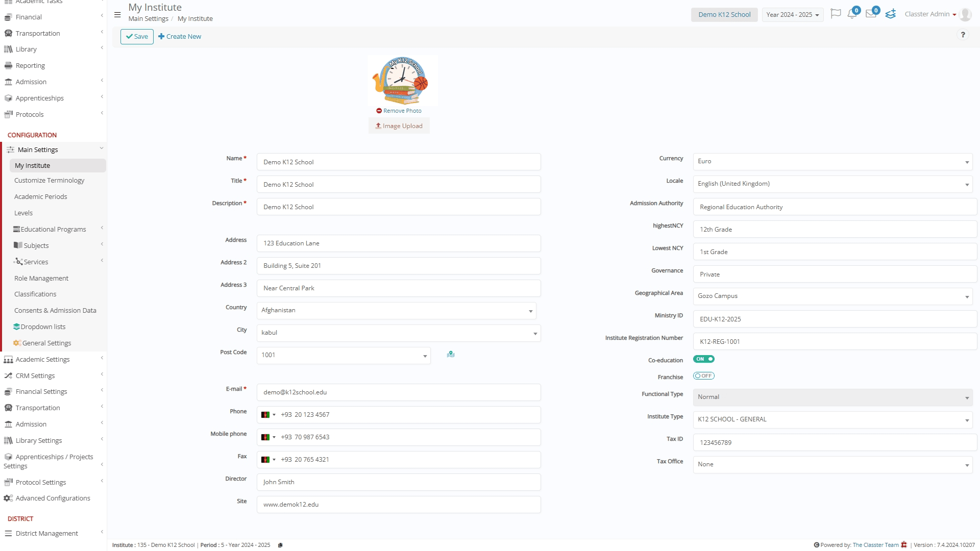Click the E-mail input field
This screenshot has width=980, height=551.
tap(399, 392)
